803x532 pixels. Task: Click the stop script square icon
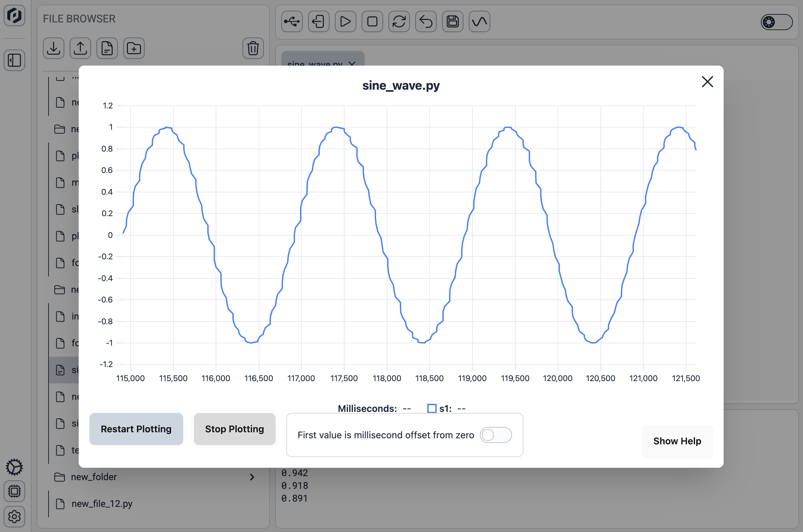372,22
